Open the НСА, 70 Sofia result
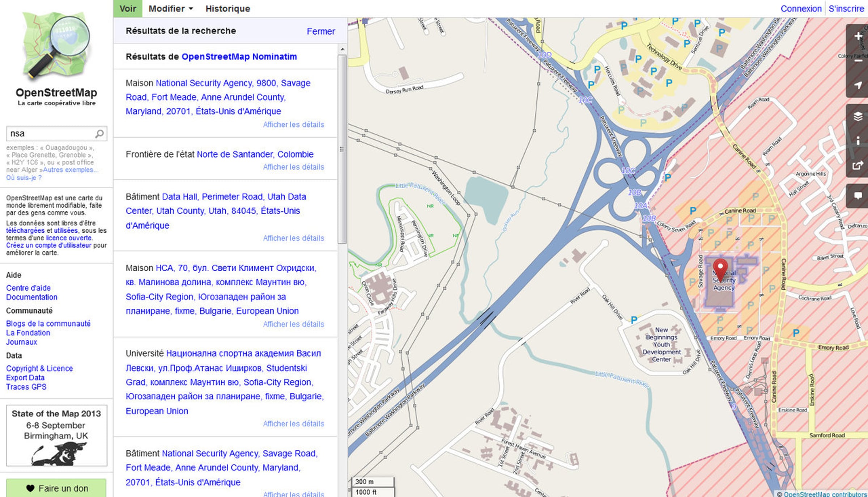This screenshot has width=868, height=497. 221,289
